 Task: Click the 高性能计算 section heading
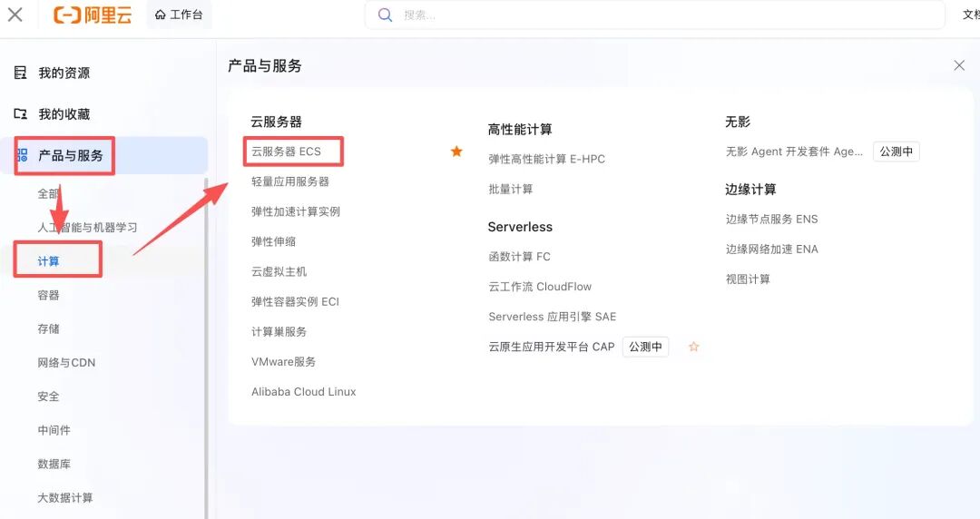point(519,129)
